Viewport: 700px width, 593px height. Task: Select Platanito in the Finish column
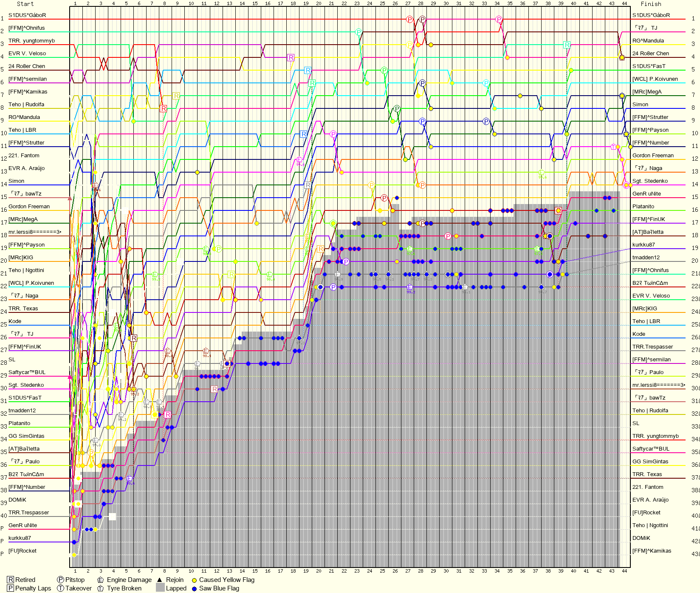(643, 207)
